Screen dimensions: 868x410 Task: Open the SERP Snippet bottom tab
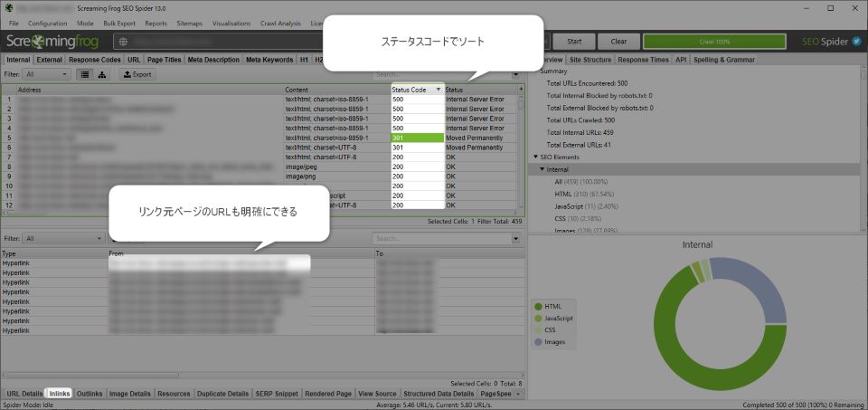(277, 394)
